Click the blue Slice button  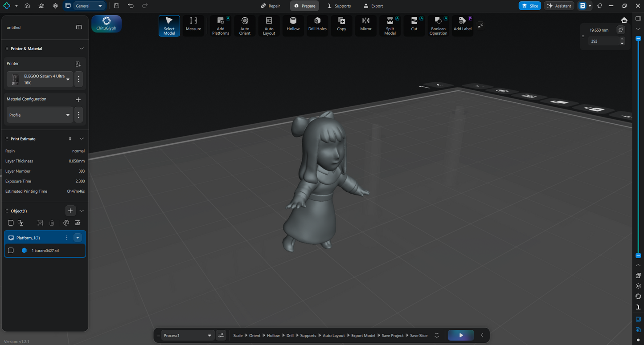pos(530,6)
